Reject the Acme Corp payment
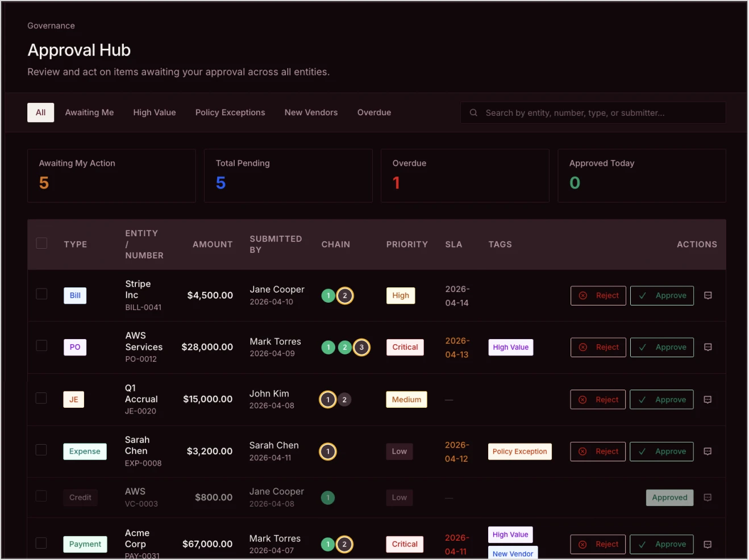 (598, 544)
